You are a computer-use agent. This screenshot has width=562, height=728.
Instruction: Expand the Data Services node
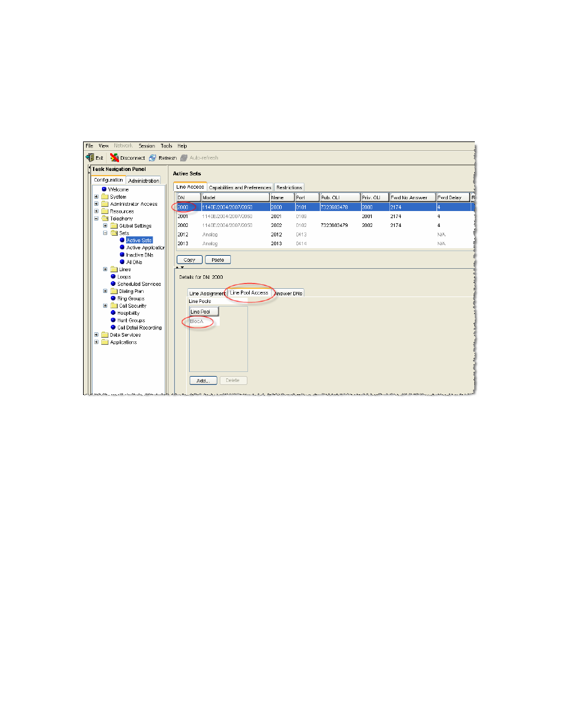click(97, 335)
